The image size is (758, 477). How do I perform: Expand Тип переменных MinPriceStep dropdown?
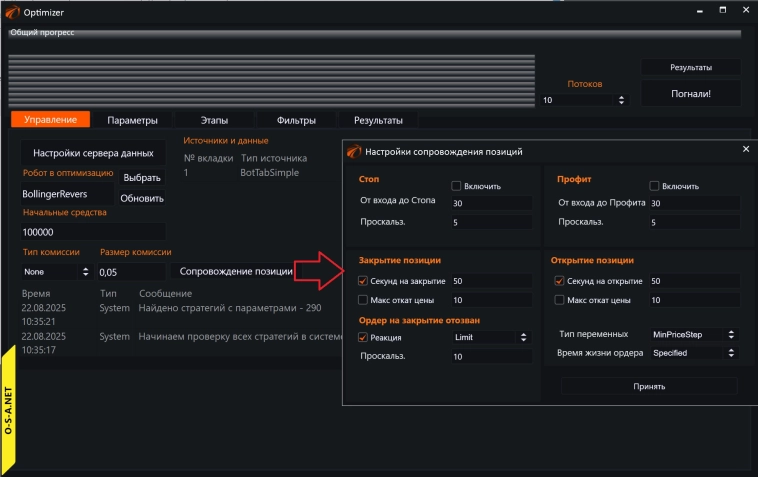pos(694,334)
